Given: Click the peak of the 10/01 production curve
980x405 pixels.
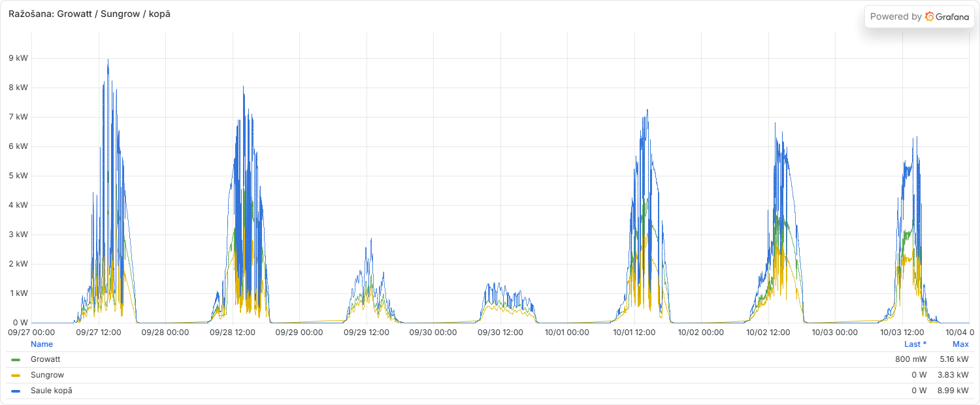Looking at the screenshot, I should (647, 110).
